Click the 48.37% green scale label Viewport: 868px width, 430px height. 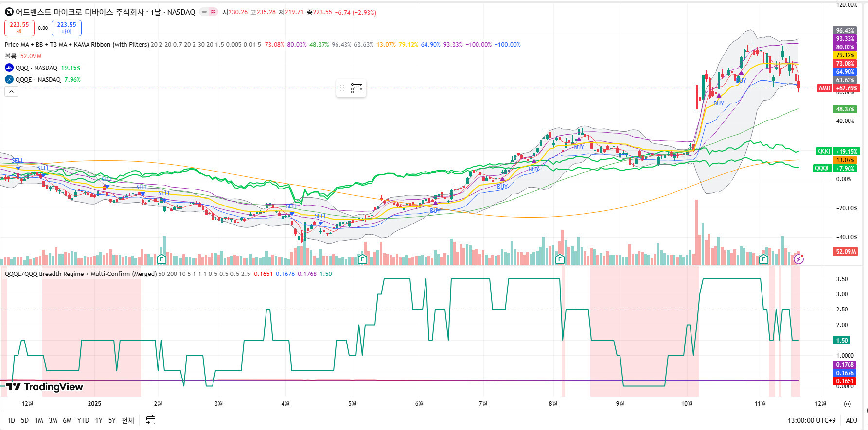pos(845,109)
